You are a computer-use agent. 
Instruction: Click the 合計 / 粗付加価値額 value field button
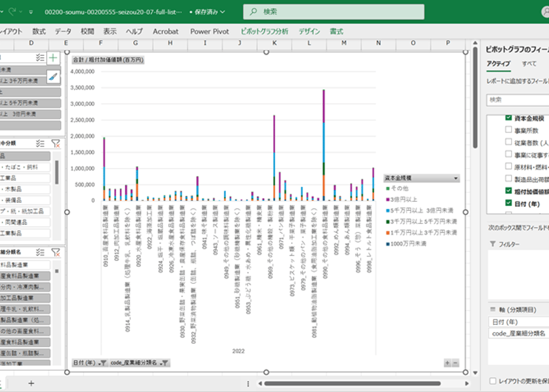(108, 60)
